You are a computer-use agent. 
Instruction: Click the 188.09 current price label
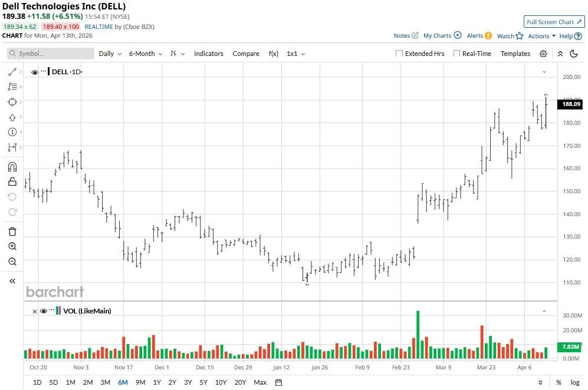(571, 104)
